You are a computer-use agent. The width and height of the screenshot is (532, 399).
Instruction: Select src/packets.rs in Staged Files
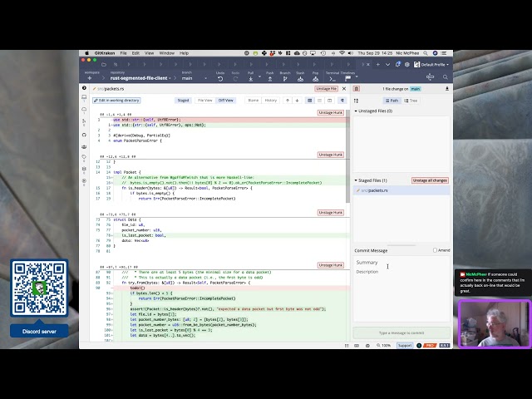[x=401, y=190]
